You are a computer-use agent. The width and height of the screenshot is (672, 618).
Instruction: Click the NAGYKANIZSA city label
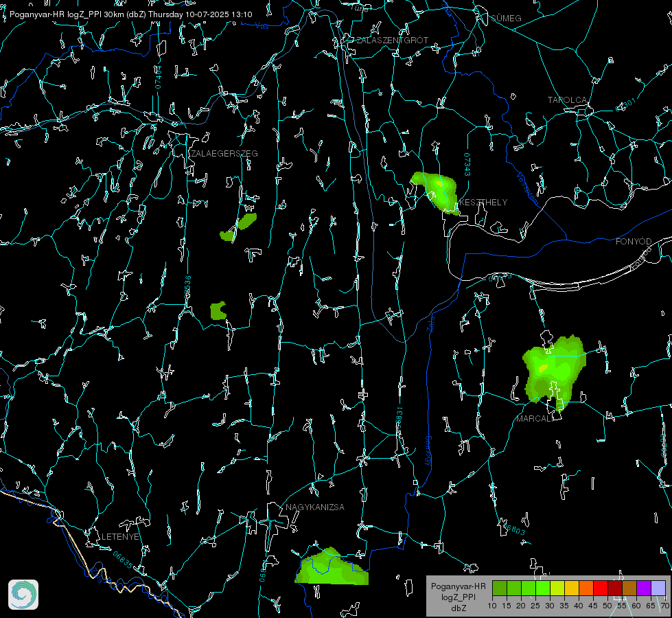pos(315,507)
